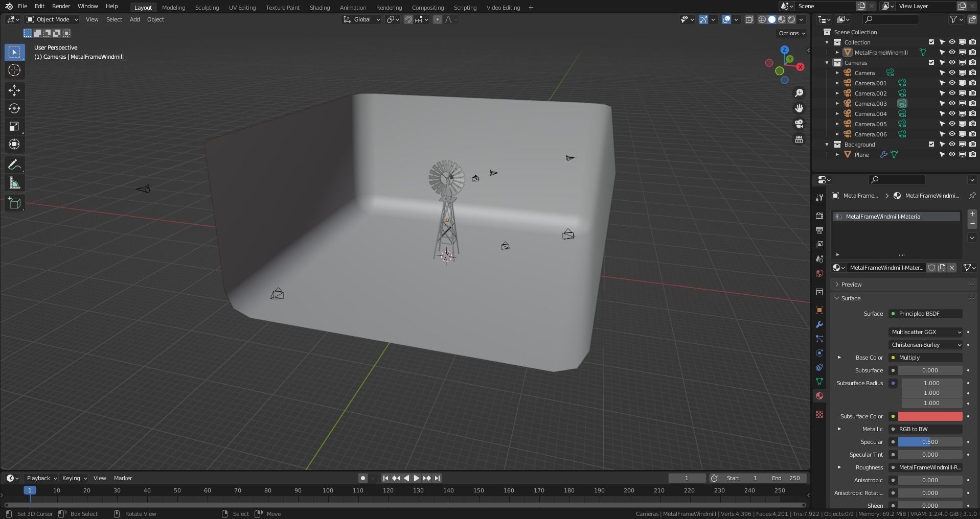Select the Measure ruler tool
The height and width of the screenshot is (519, 980).
click(x=14, y=183)
